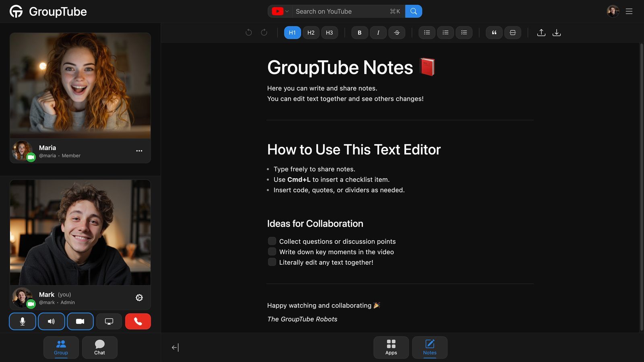Turn off the camera
This screenshot has width=644, height=362.
[x=80, y=321]
